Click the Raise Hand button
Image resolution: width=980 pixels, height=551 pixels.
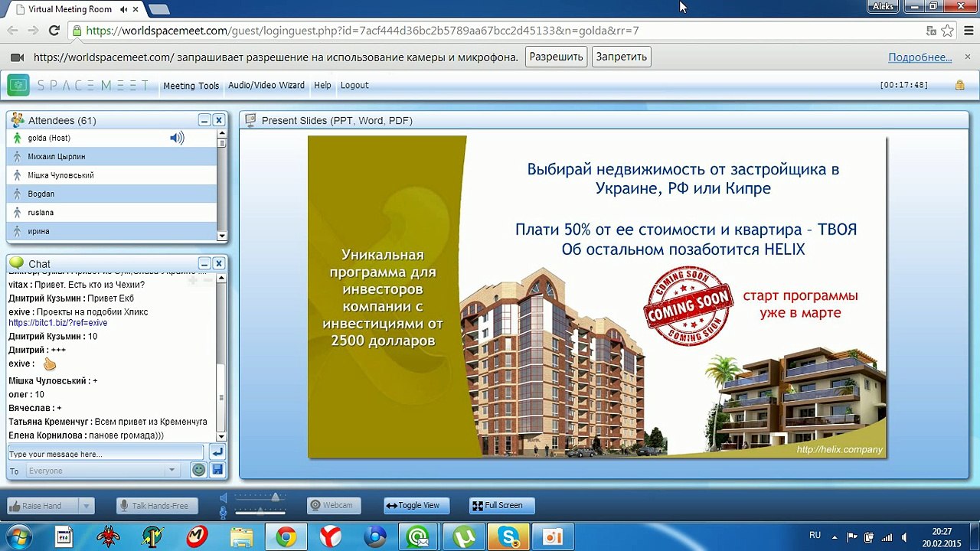click(42, 506)
